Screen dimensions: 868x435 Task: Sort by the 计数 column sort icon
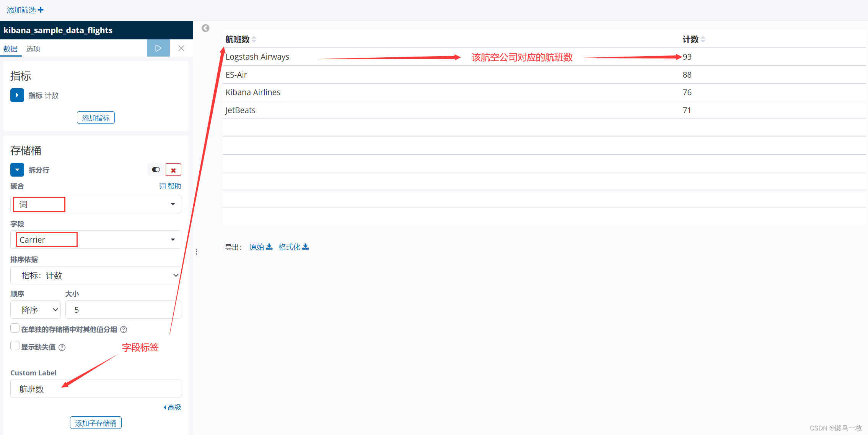pyautogui.click(x=703, y=39)
